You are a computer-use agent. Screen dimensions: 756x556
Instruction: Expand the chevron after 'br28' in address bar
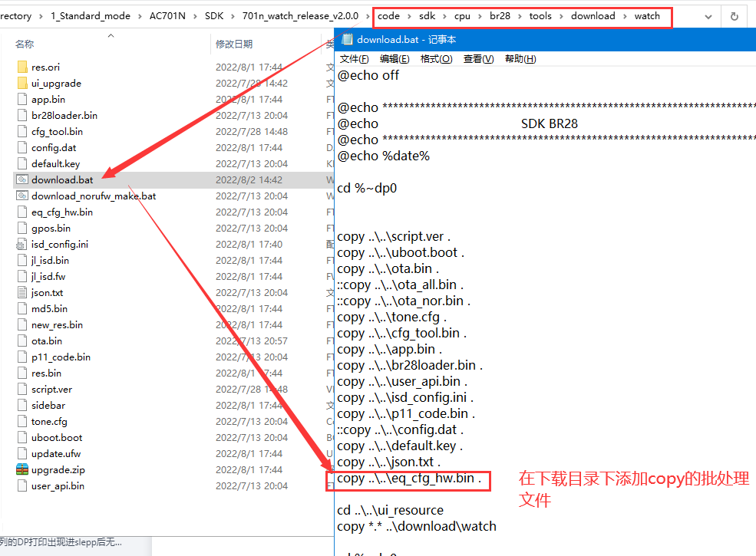(520, 16)
